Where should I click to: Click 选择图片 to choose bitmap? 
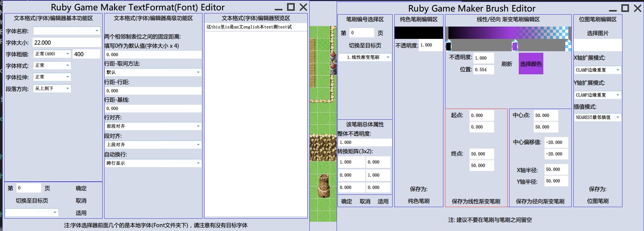(x=598, y=33)
